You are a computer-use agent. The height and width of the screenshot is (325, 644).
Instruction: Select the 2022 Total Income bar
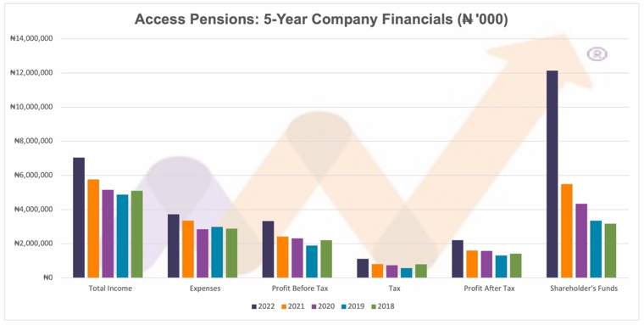point(79,217)
